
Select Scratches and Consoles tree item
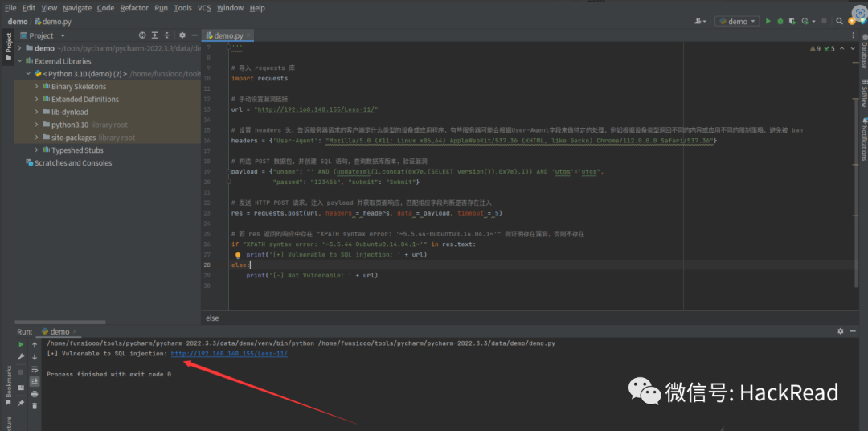[x=68, y=163]
